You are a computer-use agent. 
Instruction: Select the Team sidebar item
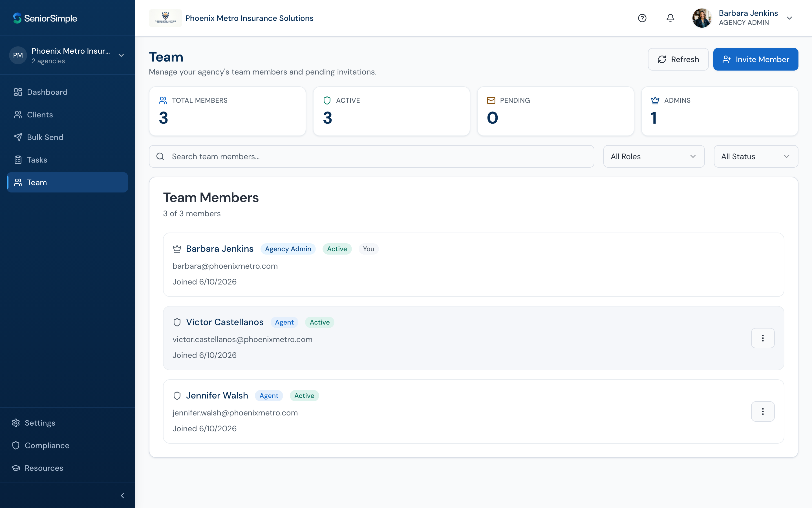point(67,182)
